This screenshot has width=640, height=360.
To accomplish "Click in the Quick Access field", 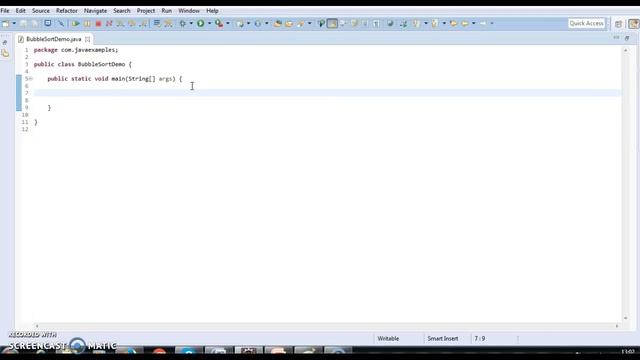I will (x=587, y=24).
